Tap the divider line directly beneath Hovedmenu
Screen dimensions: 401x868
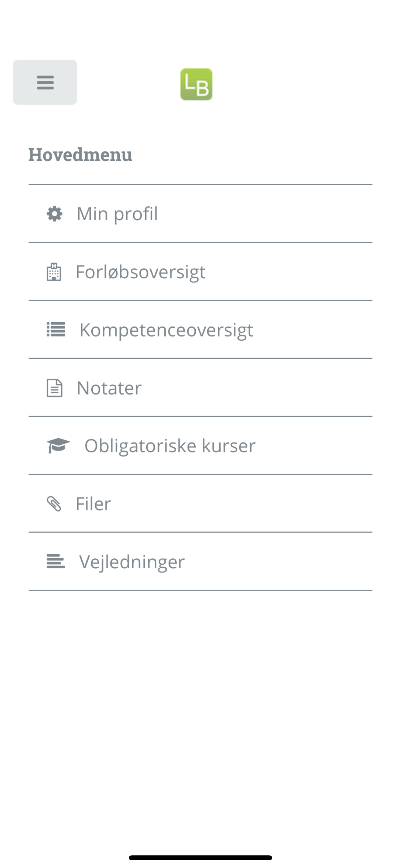[x=200, y=184]
